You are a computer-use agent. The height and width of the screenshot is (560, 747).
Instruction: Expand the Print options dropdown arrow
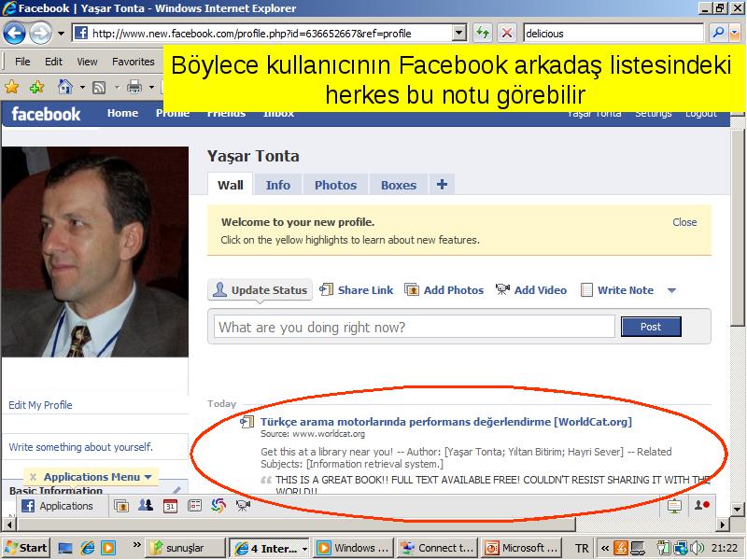pos(151,87)
